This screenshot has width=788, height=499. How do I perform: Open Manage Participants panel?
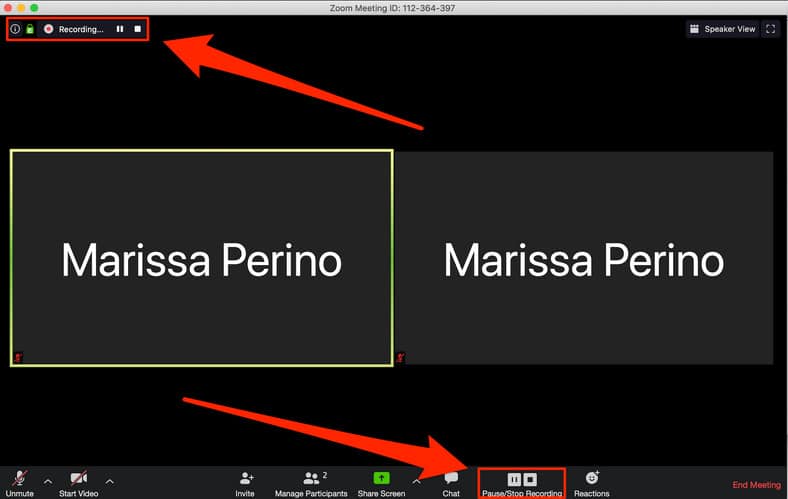pyautogui.click(x=311, y=483)
